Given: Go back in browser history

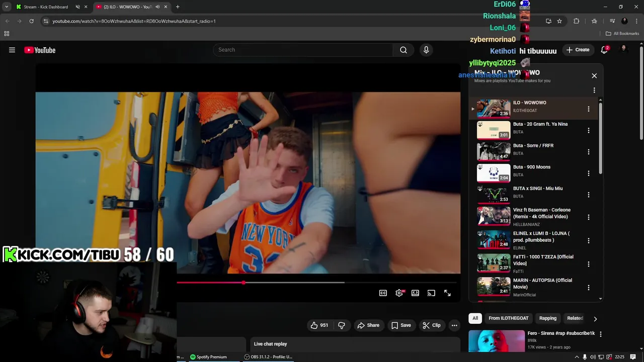Looking at the screenshot, I should pyautogui.click(x=7, y=21).
